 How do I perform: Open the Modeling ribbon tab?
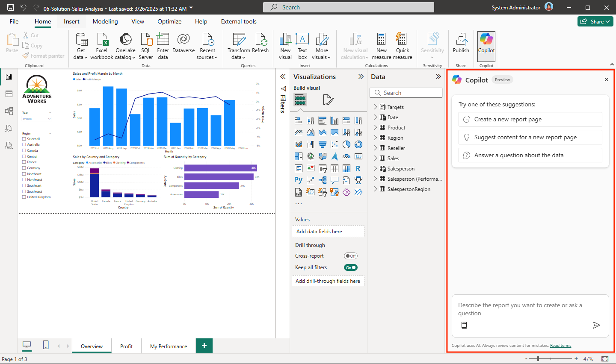(x=105, y=21)
